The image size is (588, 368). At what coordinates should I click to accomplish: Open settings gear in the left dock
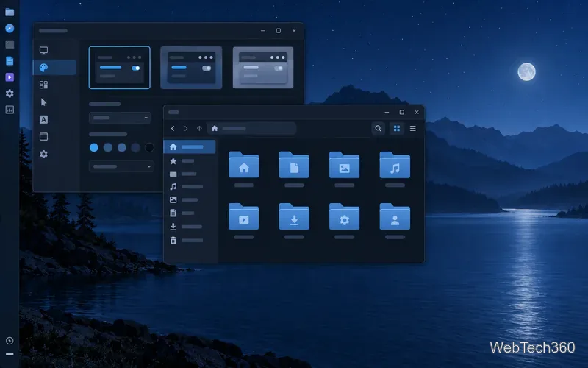point(10,93)
